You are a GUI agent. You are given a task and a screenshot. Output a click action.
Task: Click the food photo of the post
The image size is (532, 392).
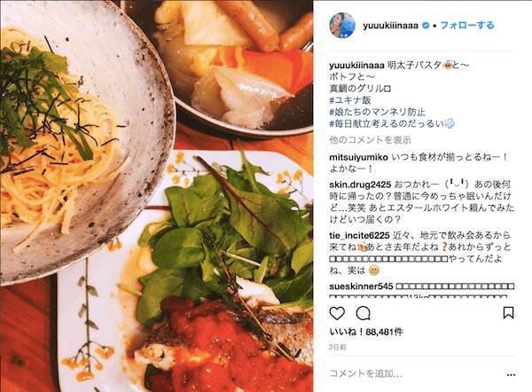click(x=156, y=196)
